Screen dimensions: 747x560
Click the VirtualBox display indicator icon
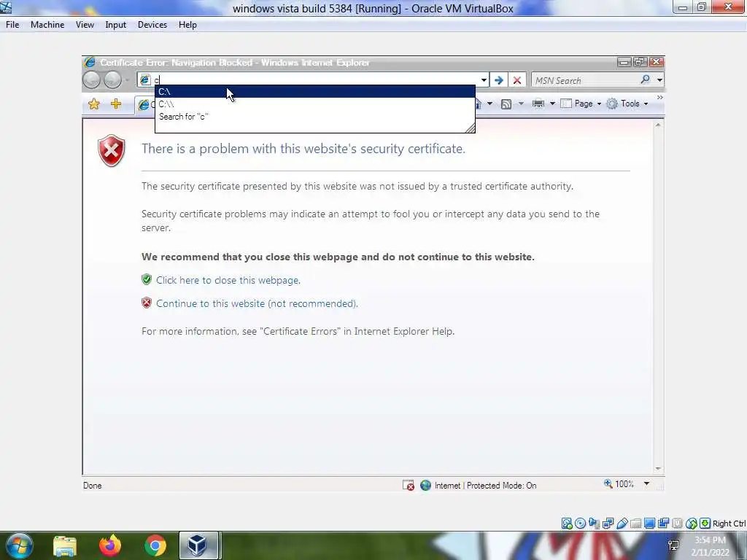click(649, 524)
